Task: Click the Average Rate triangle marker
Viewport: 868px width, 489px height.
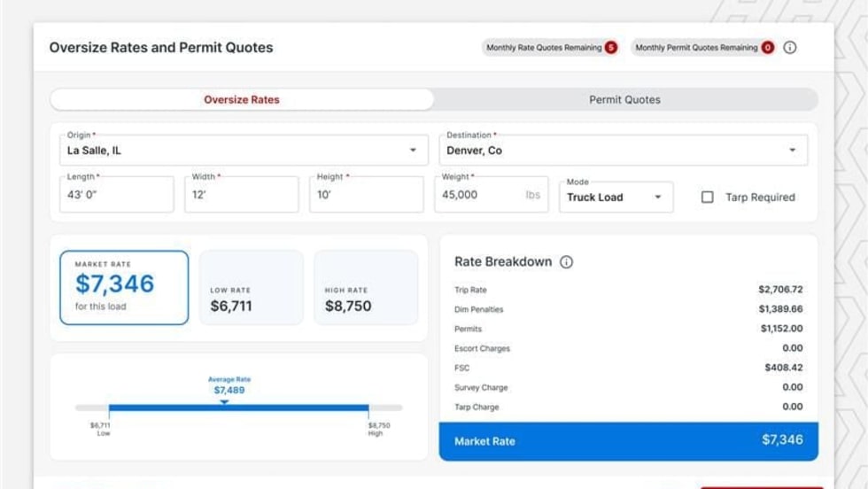Action: pos(224,402)
